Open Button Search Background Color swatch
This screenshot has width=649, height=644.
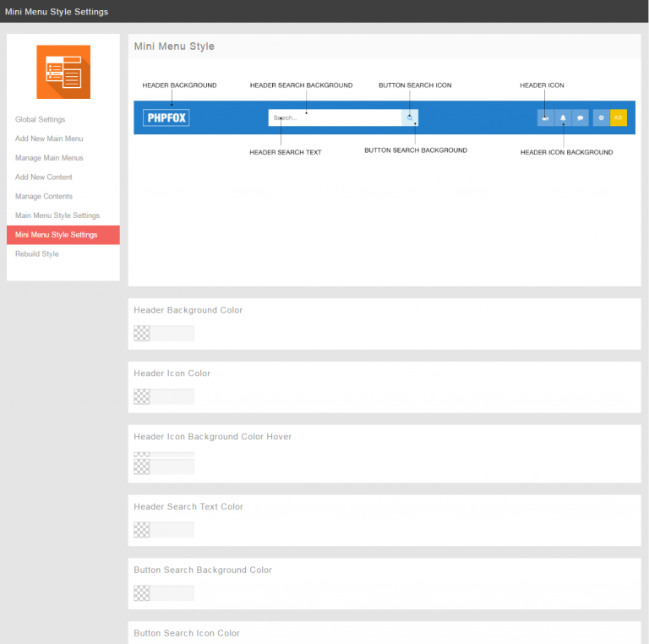click(x=142, y=593)
